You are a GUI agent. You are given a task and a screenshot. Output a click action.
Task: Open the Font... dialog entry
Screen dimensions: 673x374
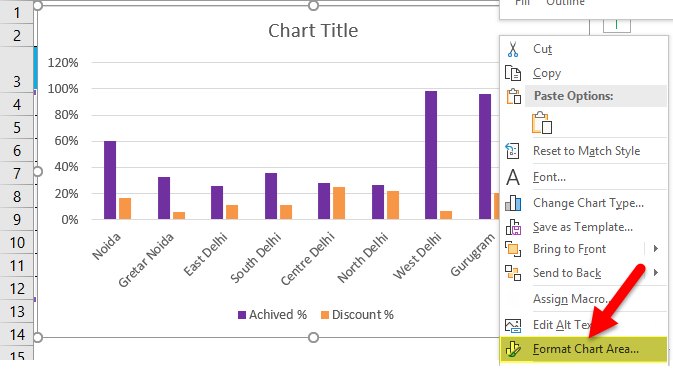click(x=549, y=177)
